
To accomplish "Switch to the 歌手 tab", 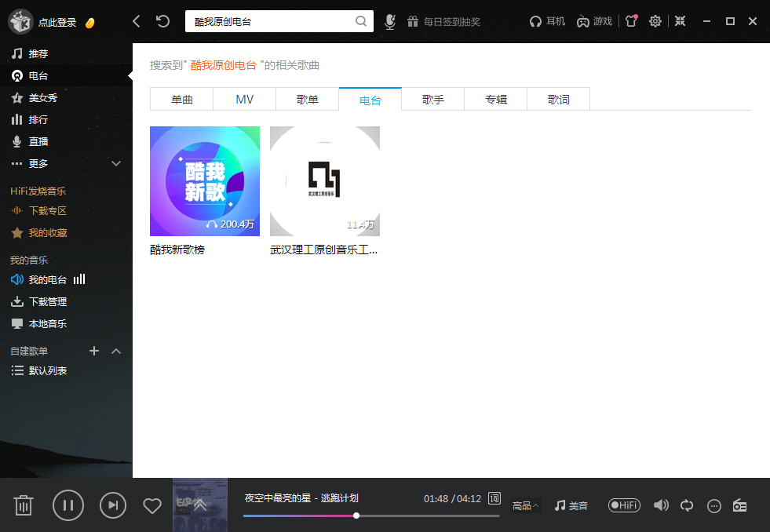I will (x=432, y=98).
